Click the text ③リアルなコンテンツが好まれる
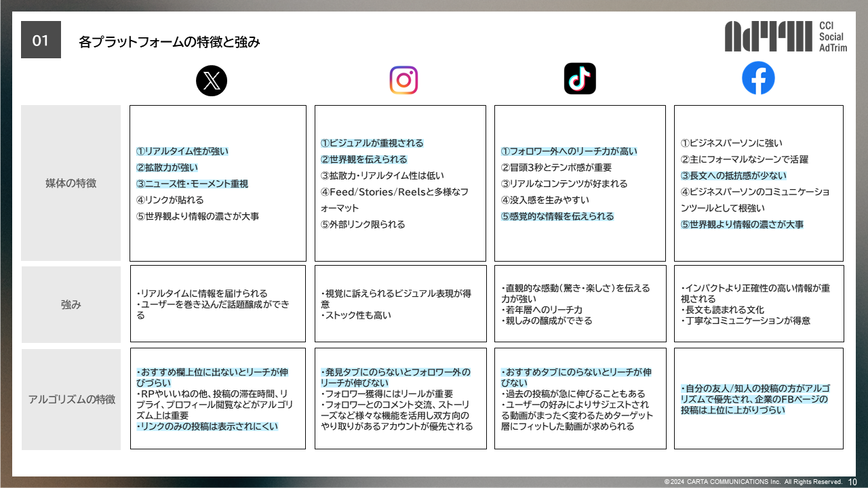The image size is (868, 488). [x=564, y=184]
